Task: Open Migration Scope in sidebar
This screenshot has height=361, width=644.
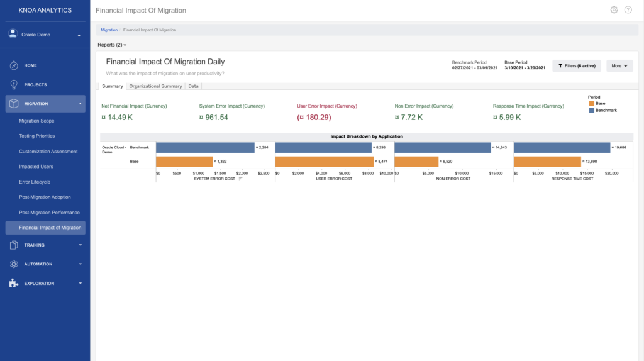Action: point(36,121)
